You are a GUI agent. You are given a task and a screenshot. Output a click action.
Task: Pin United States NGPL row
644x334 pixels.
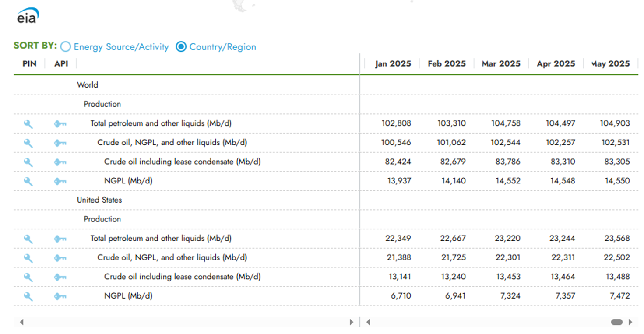(28, 296)
